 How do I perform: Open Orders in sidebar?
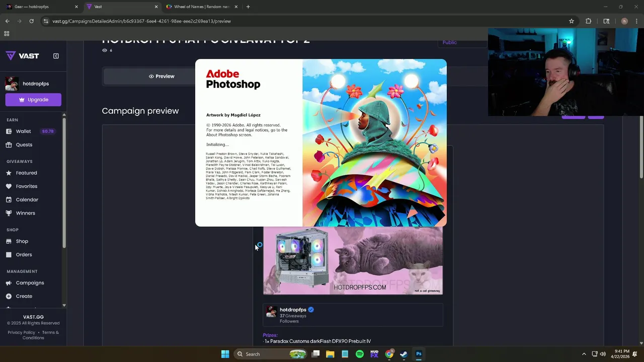[24, 255]
